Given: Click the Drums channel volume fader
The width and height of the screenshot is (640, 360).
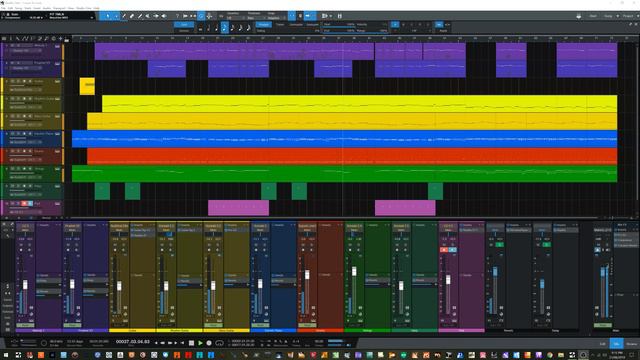Looking at the screenshot, I should coord(307,275).
